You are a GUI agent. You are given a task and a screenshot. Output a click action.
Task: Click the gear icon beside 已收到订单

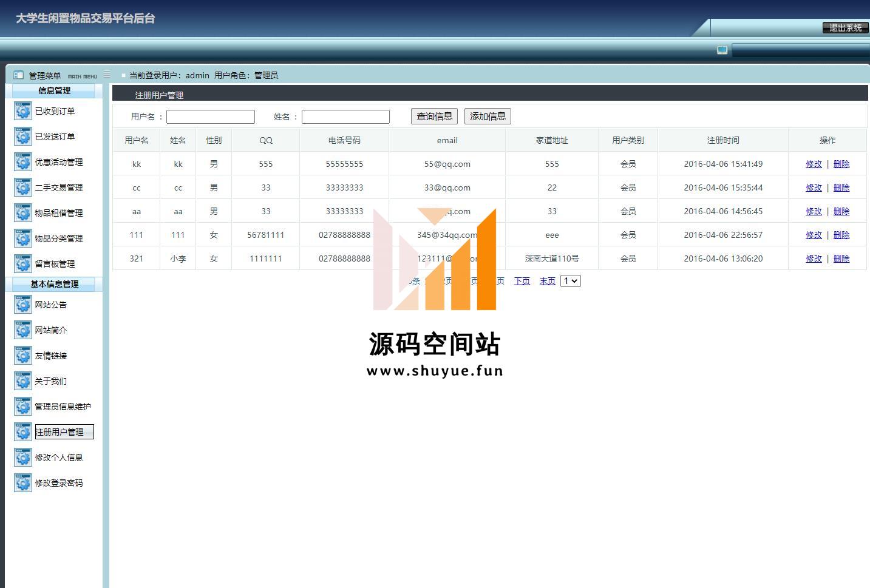pos(22,111)
